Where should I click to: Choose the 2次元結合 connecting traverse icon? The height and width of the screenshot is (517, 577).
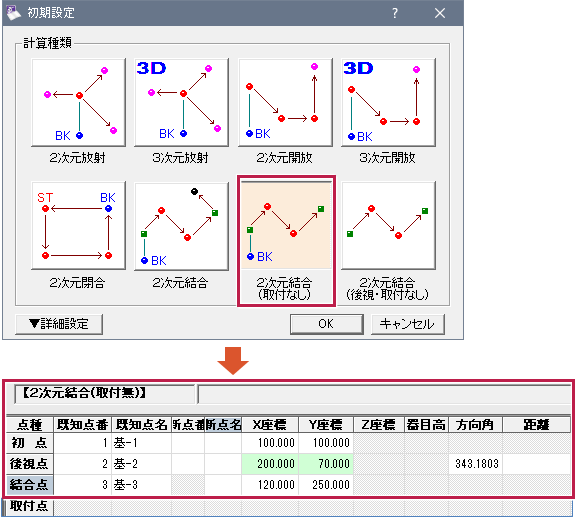click(182, 226)
